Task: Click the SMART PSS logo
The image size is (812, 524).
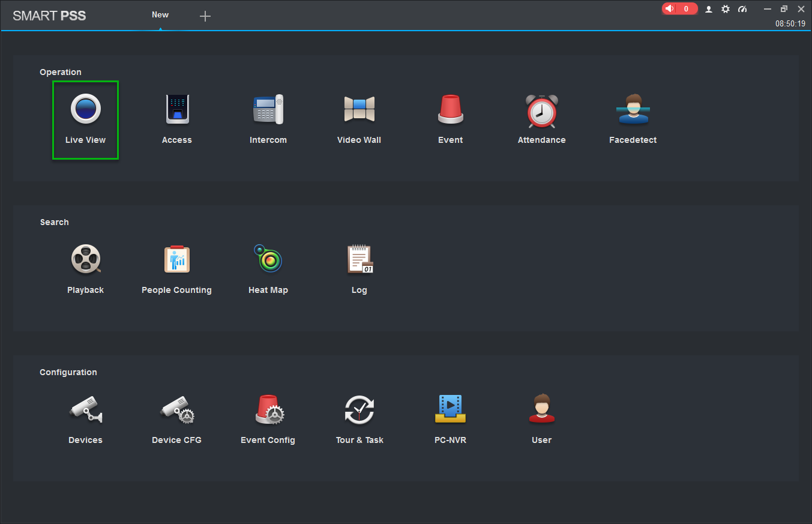Action: (49, 16)
